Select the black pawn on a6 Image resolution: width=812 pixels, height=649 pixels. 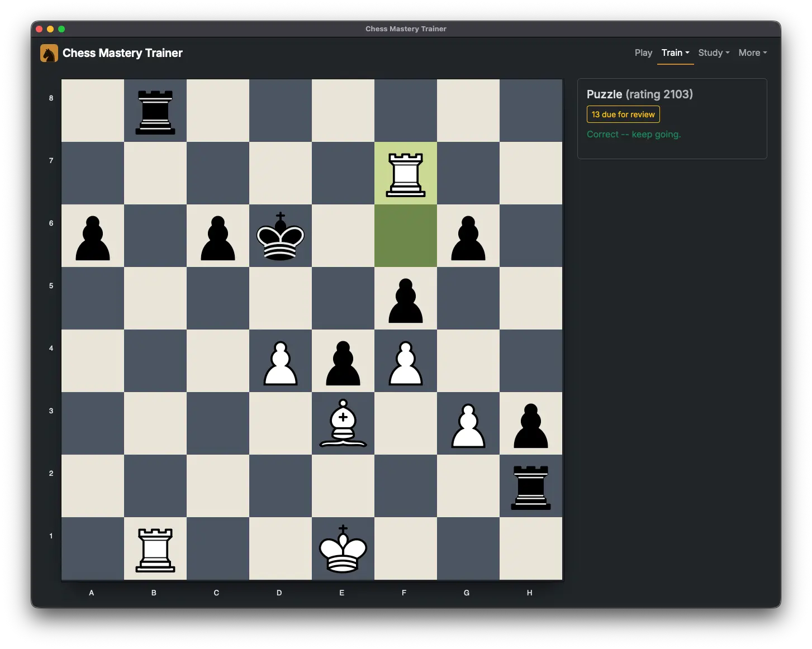coord(93,238)
